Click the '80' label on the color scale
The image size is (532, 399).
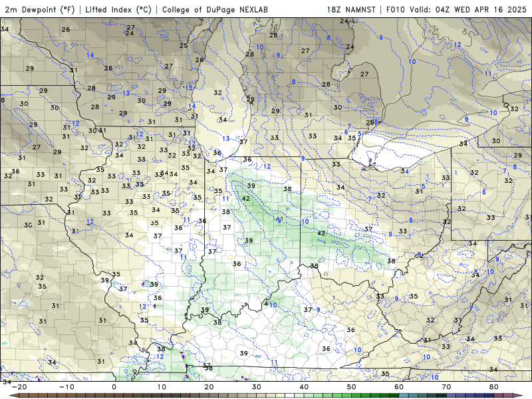point(494,387)
